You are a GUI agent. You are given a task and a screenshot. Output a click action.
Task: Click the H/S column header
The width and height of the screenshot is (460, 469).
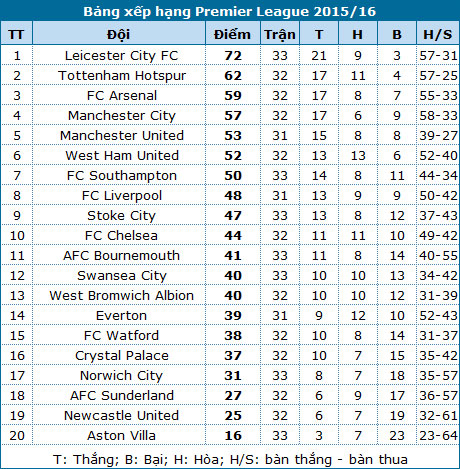pos(438,34)
